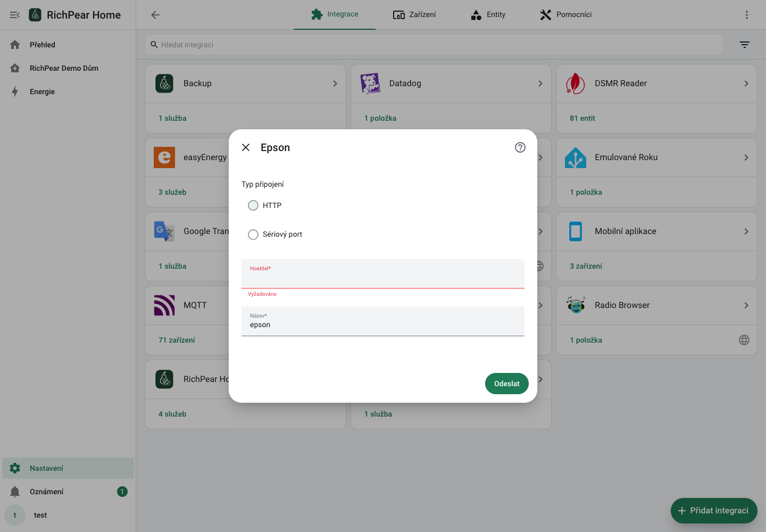Open the 4 služeb link
The height and width of the screenshot is (532, 766).
point(172,414)
